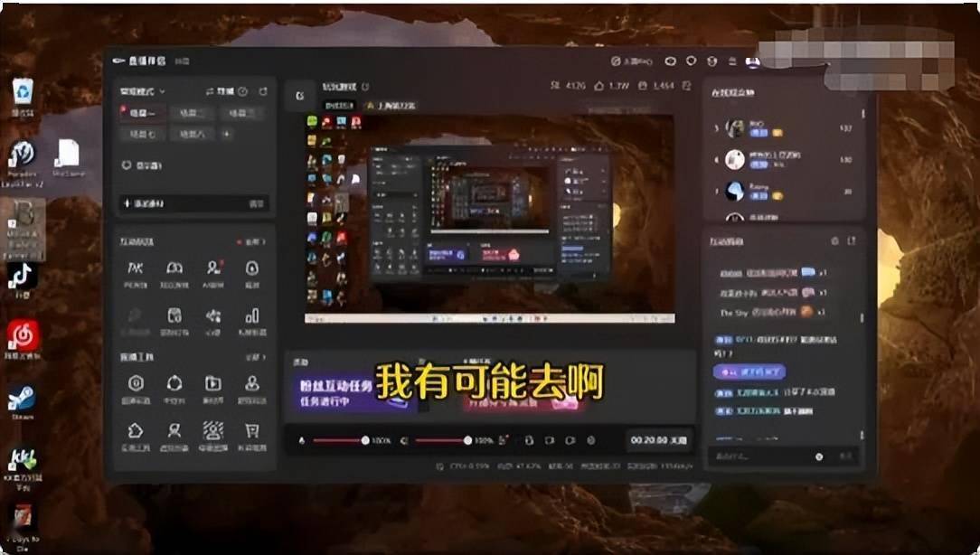Open the Paradox Launcher desktop shortcut
The image size is (980, 555).
[22, 165]
